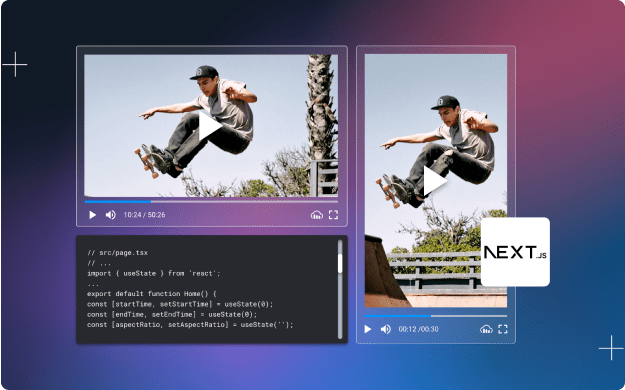Viewport: 625px width, 390px height.
Task: Click the 'export default function Home()' line
Action: point(151,293)
